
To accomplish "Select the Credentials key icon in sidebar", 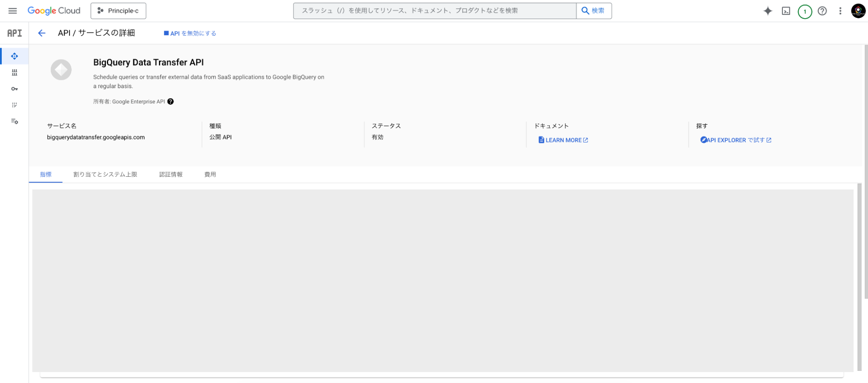I will tap(14, 89).
